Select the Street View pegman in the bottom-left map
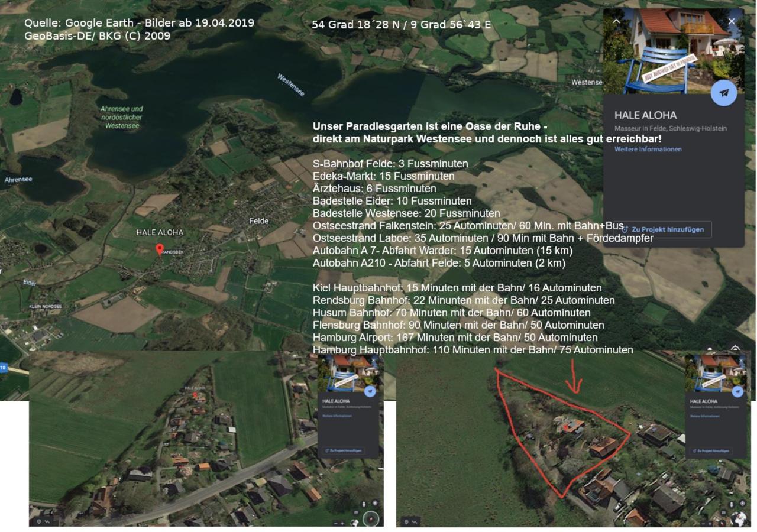757x532 pixels. coord(364,504)
